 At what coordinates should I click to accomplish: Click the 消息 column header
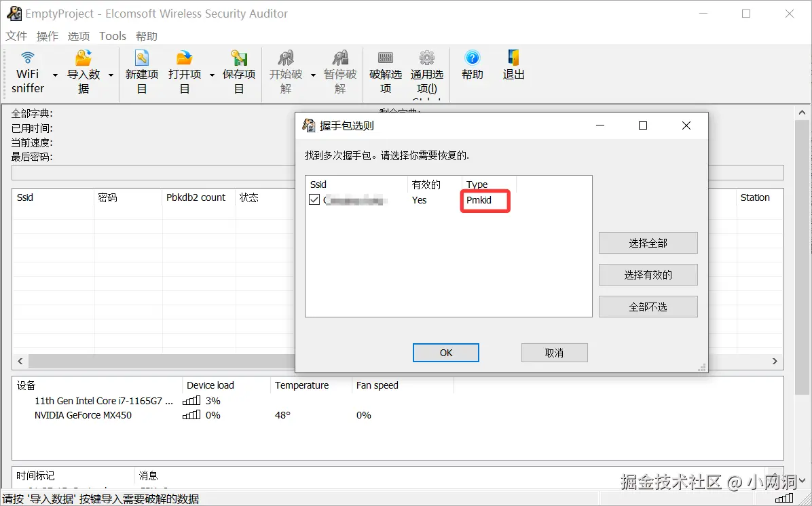coord(148,475)
